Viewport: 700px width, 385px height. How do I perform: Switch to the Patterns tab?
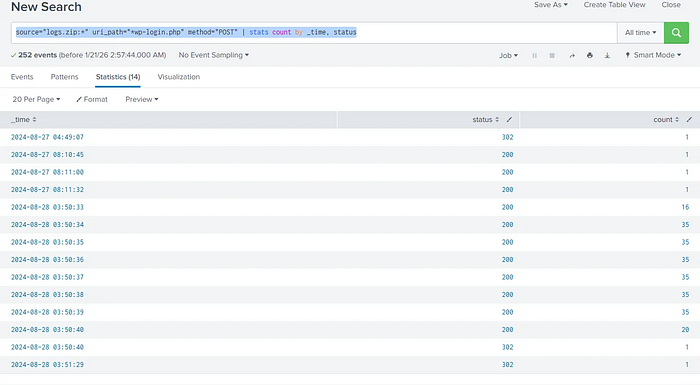click(64, 77)
